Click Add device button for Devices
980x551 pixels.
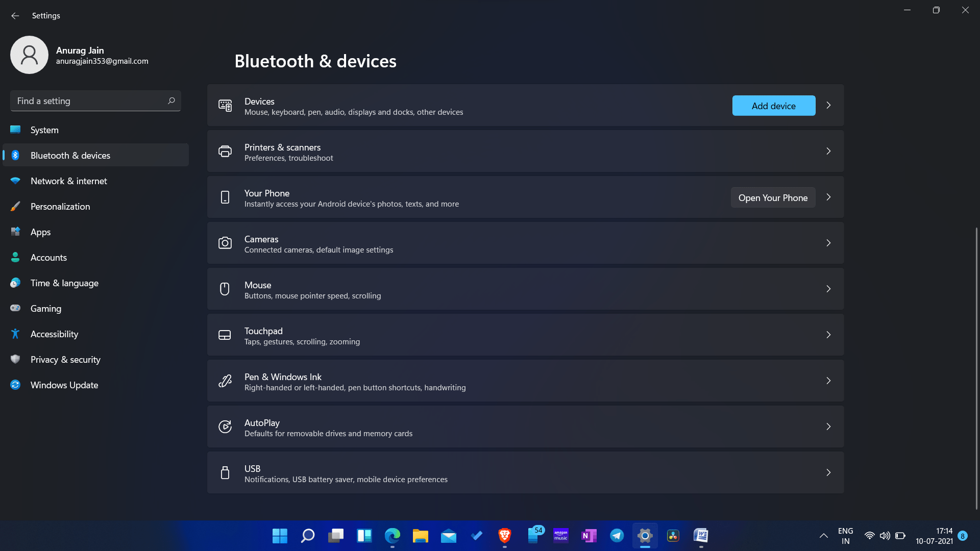coord(774,106)
